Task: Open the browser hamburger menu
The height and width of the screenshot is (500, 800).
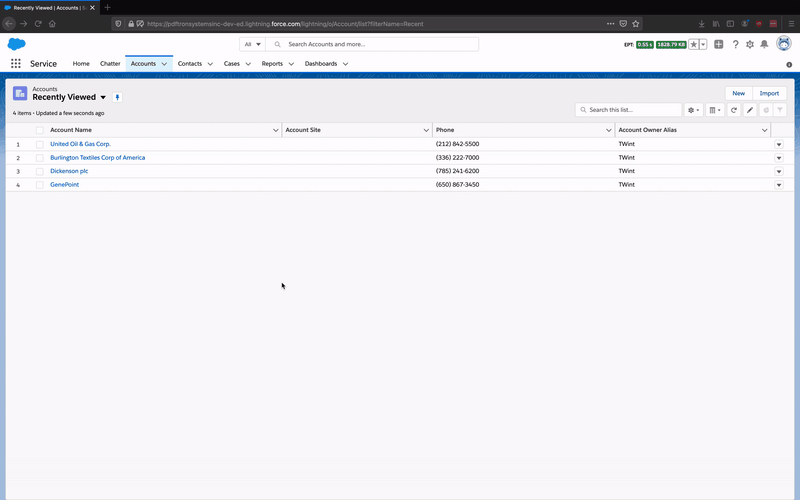Action: [791, 23]
